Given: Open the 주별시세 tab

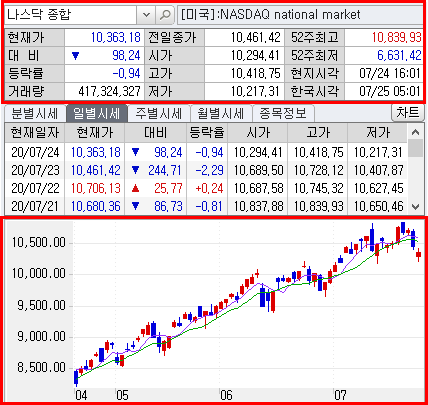Looking at the screenshot, I should 158,114.
